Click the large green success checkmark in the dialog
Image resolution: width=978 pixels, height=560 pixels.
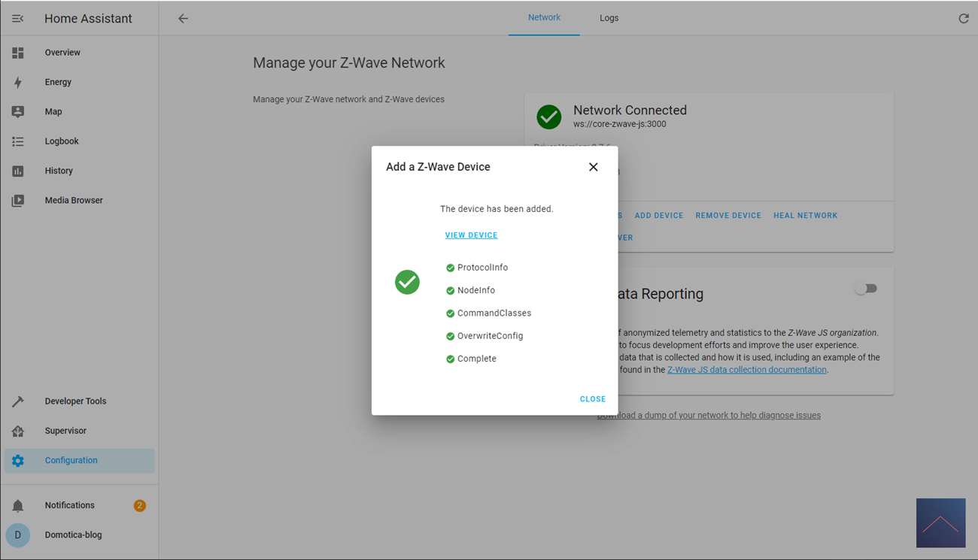pos(407,282)
